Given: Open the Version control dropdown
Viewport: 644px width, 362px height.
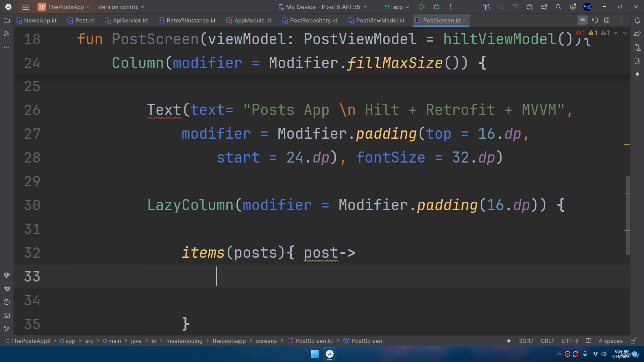Looking at the screenshot, I should tap(121, 7).
